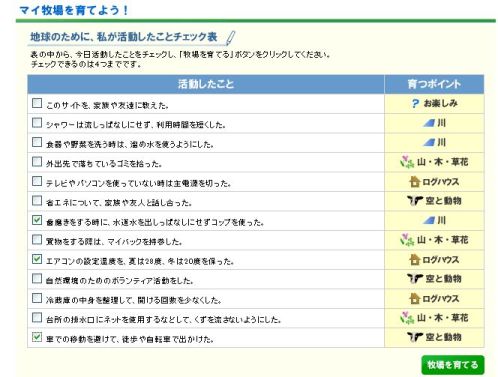The height and width of the screenshot is (377, 498).
Task: Select the 自然環境ボランティア活動 checkbox
Action: (x=37, y=278)
